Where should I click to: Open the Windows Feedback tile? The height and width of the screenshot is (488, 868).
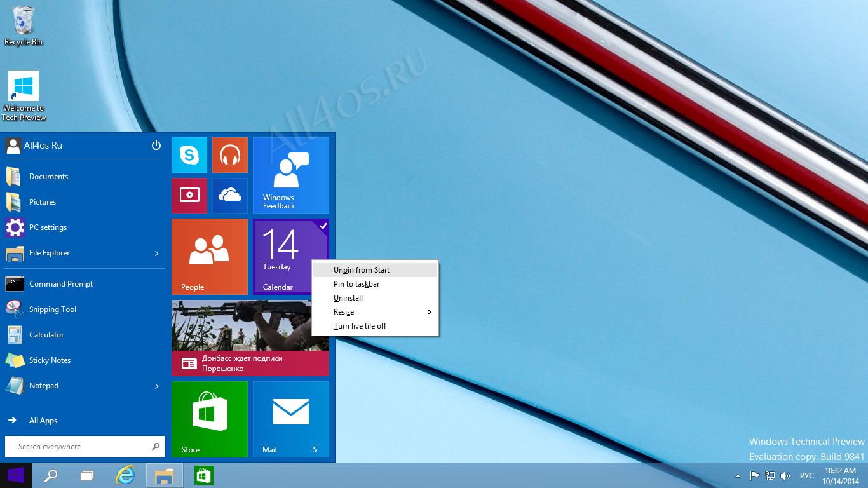coord(291,175)
